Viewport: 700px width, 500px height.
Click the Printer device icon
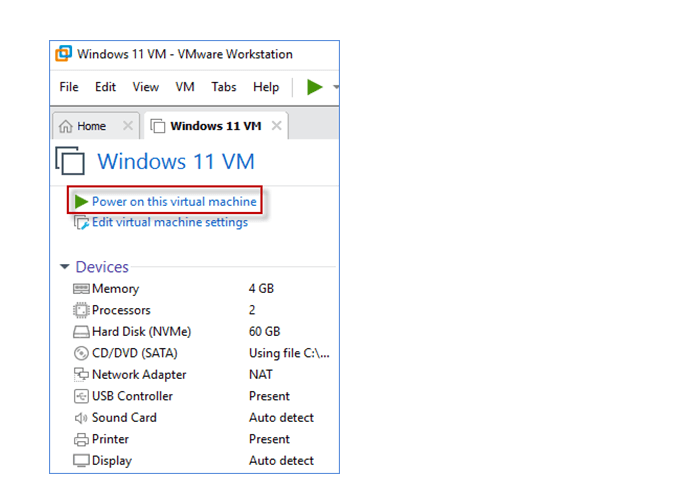pyautogui.click(x=81, y=439)
